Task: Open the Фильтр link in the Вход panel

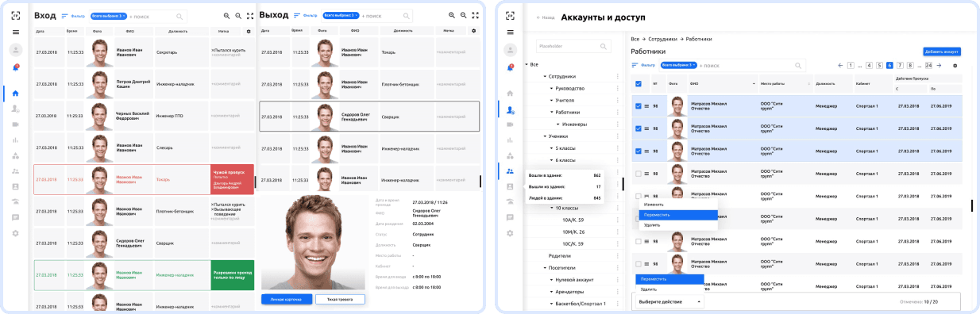Action: (74, 16)
